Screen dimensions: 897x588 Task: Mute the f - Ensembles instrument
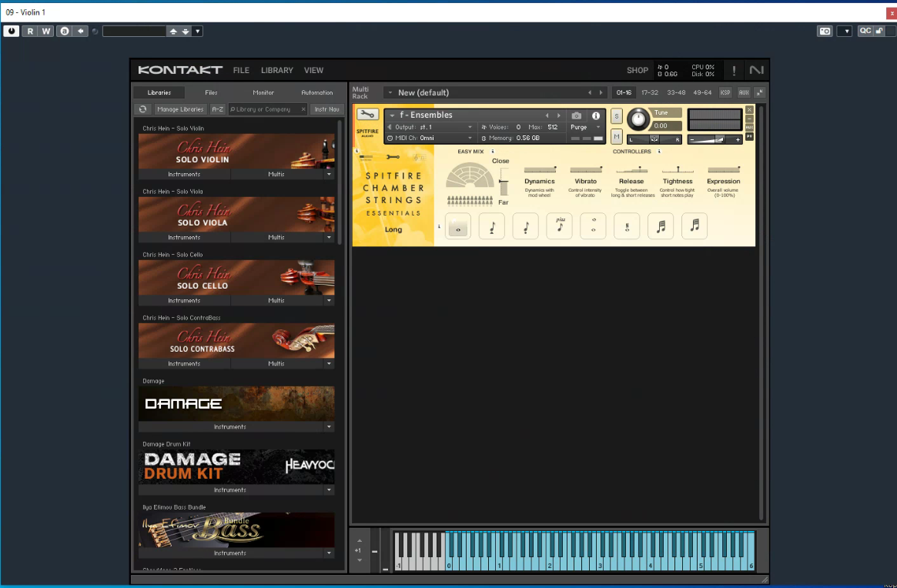pos(617,137)
